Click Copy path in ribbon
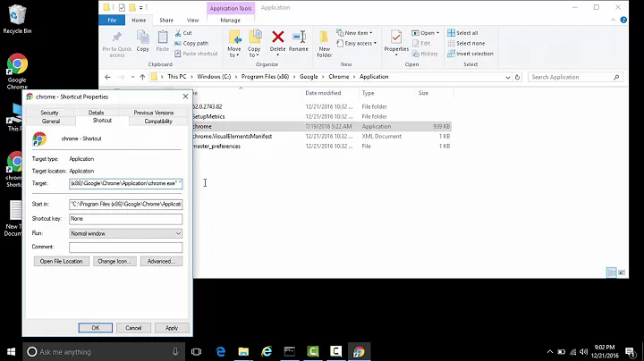The image size is (644, 361). (191, 43)
